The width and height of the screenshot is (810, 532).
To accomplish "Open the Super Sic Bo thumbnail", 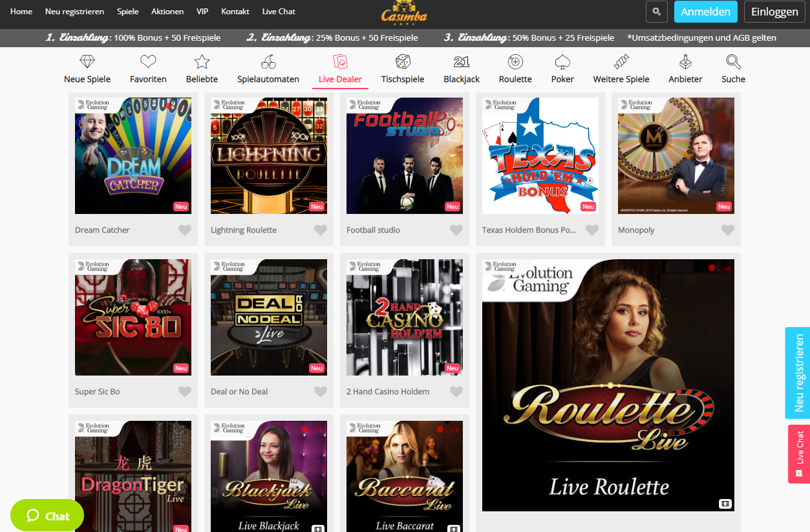I will 133,317.
